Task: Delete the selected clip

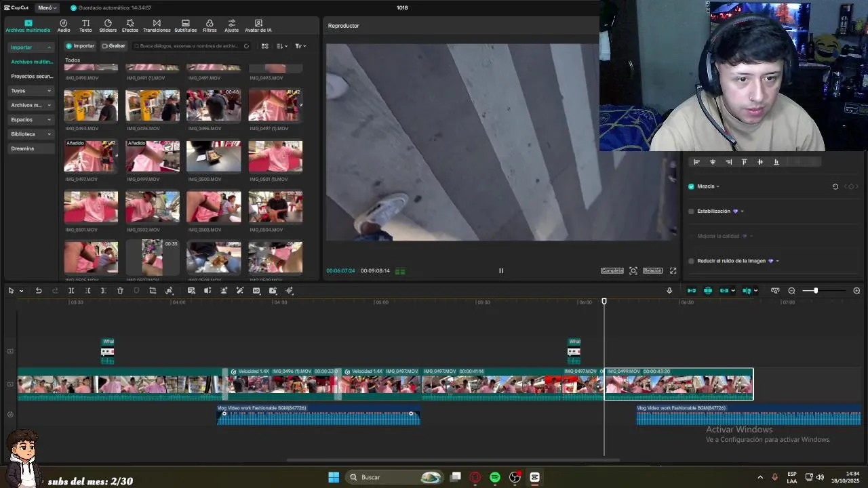Action: click(x=120, y=291)
